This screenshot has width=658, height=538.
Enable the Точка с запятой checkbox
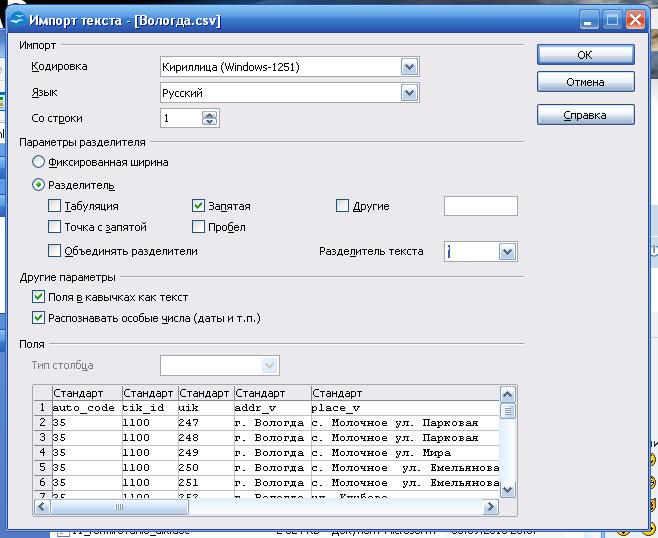(55, 227)
